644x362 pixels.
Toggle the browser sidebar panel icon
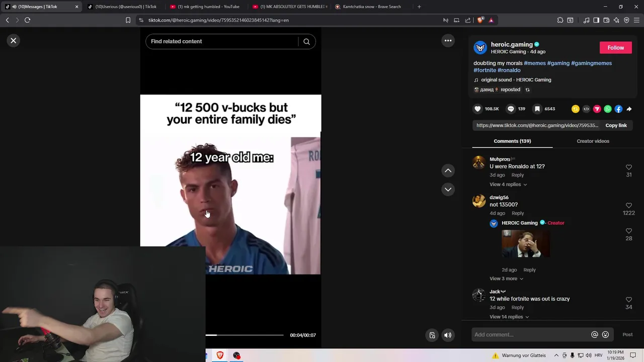click(596, 20)
